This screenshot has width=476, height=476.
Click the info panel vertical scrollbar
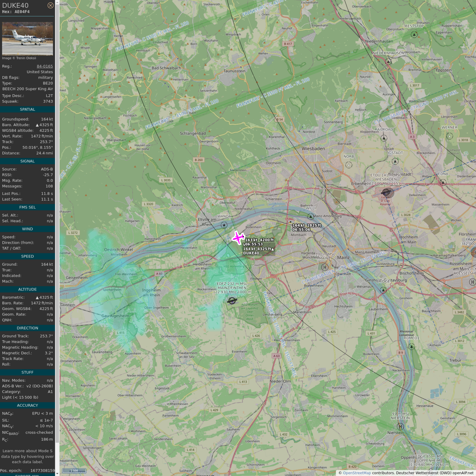click(x=57, y=231)
